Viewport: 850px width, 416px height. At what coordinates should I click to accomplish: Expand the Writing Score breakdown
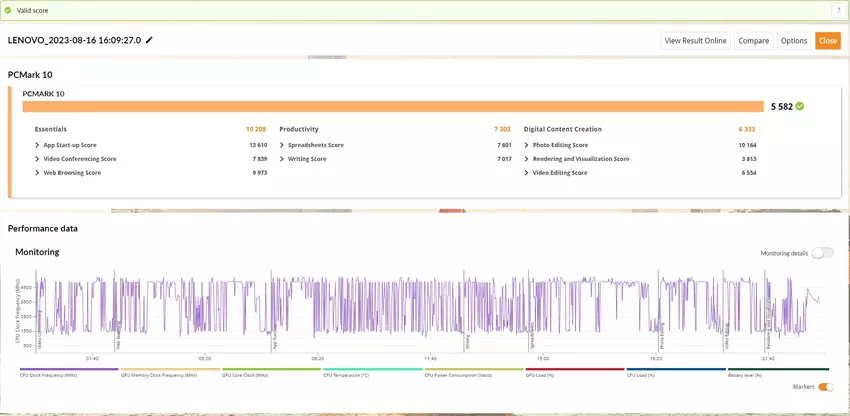[x=282, y=159]
